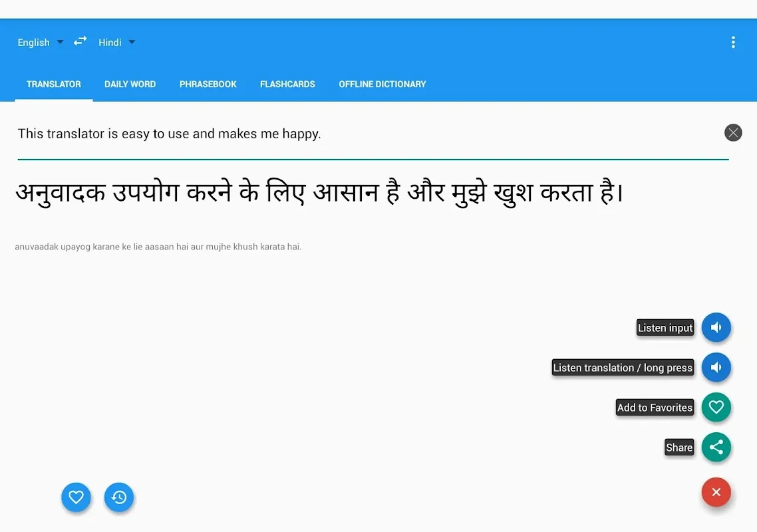Tap the Listen input speaker icon

[x=716, y=327]
